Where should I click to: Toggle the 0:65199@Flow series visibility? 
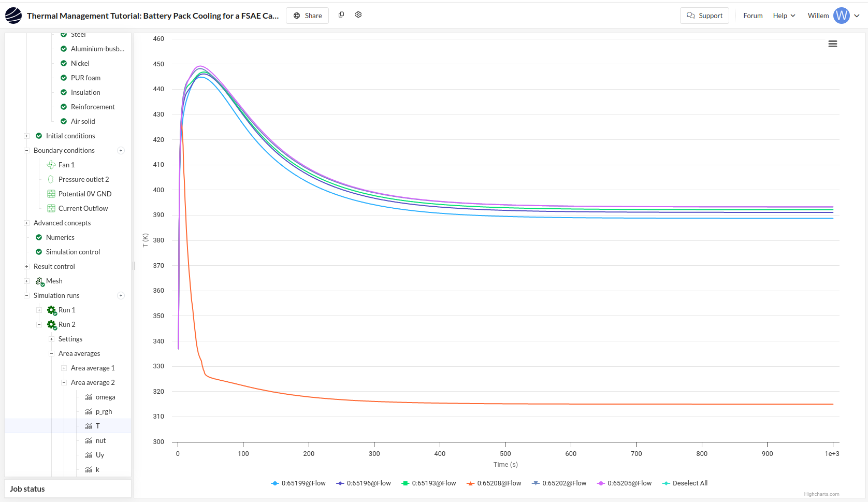(x=298, y=483)
